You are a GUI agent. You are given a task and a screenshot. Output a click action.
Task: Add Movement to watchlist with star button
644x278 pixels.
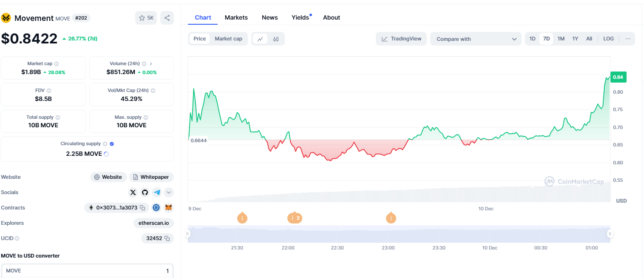coord(146,18)
